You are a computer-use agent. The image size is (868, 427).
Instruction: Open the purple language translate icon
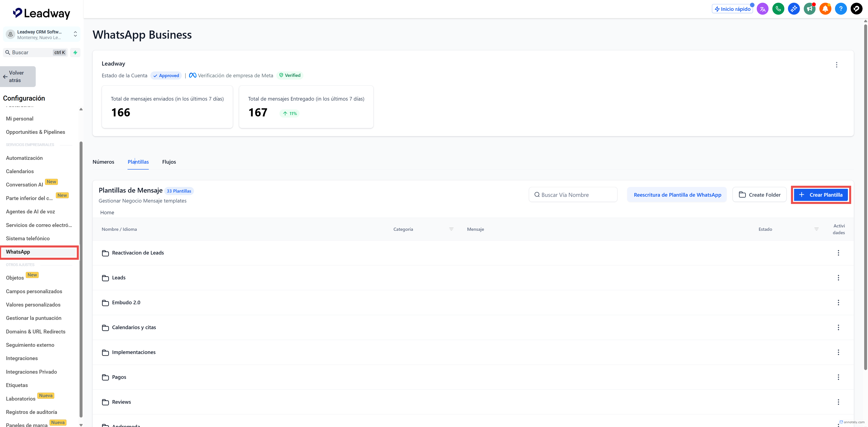(763, 9)
